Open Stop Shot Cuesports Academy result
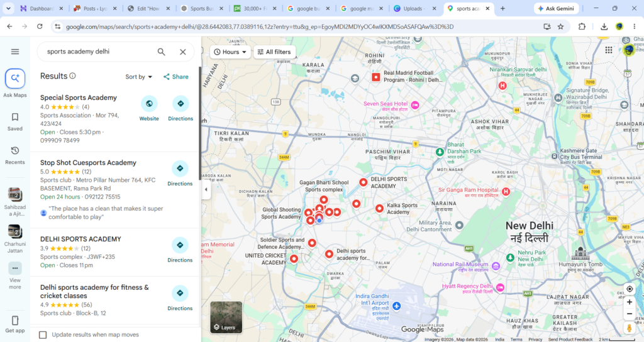Viewport: 644px width, 342px height. pyautogui.click(x=88, y=163)
